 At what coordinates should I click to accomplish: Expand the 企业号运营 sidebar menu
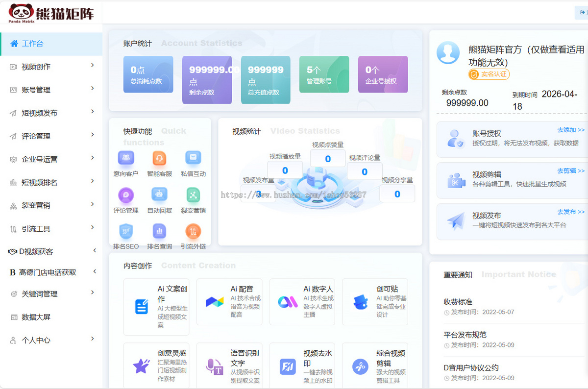tap(51, 159)
